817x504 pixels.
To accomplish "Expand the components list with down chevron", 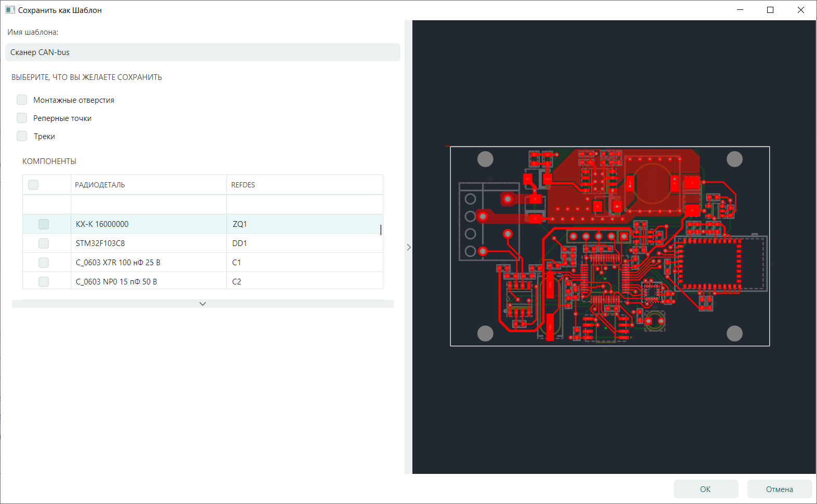I will click(x=203, y=304).
